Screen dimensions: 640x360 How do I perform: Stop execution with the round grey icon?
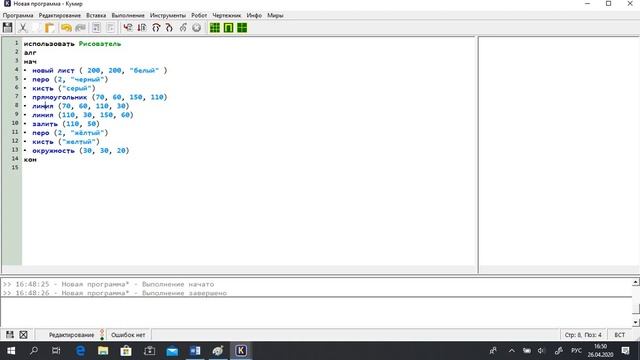[196, 28]
